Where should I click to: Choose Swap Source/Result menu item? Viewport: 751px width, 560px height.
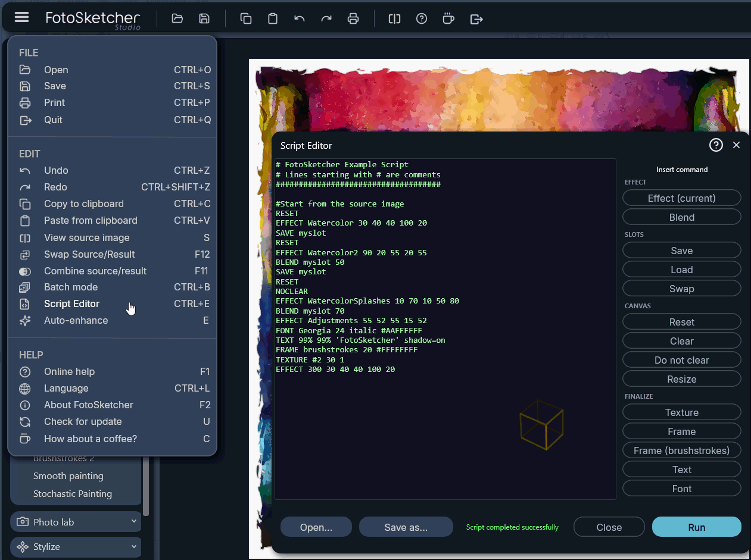pos(112,254)
